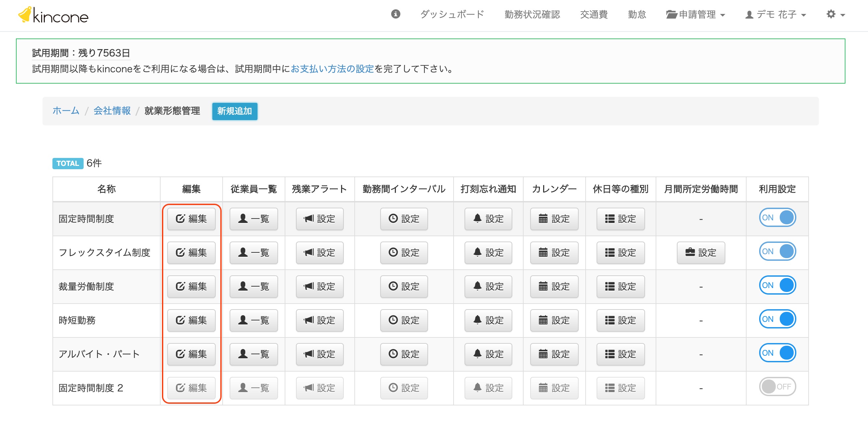The image size is (868, 422).
Task: Open work interval settings for 時短勤務
Action: [x=404, y=320]
